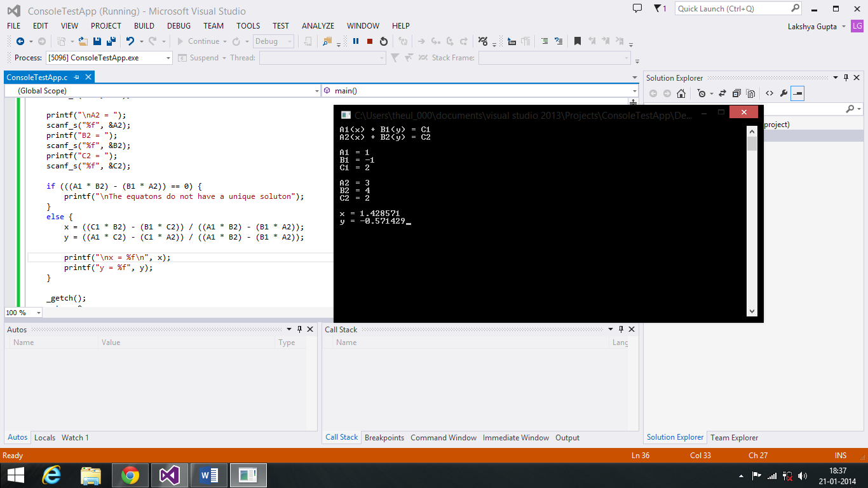The width and height of the screenshot is (868, 488).
Task: Stop the debugging session
Action: point(369,41)
